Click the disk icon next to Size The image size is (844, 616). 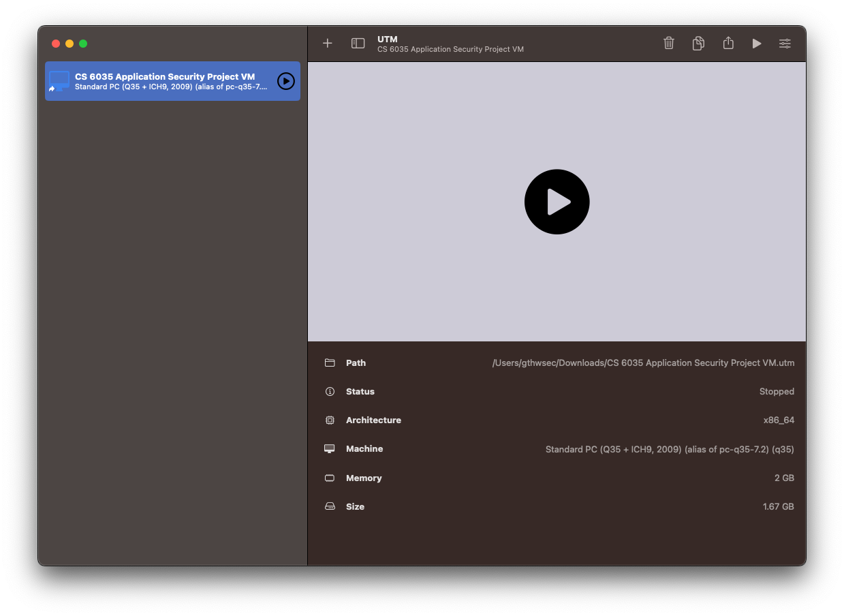(330, 506)
